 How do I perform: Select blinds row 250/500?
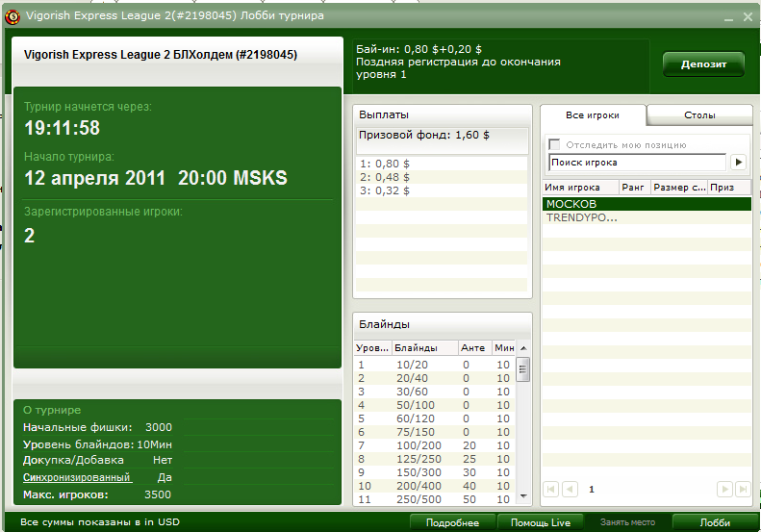(435, 499)
